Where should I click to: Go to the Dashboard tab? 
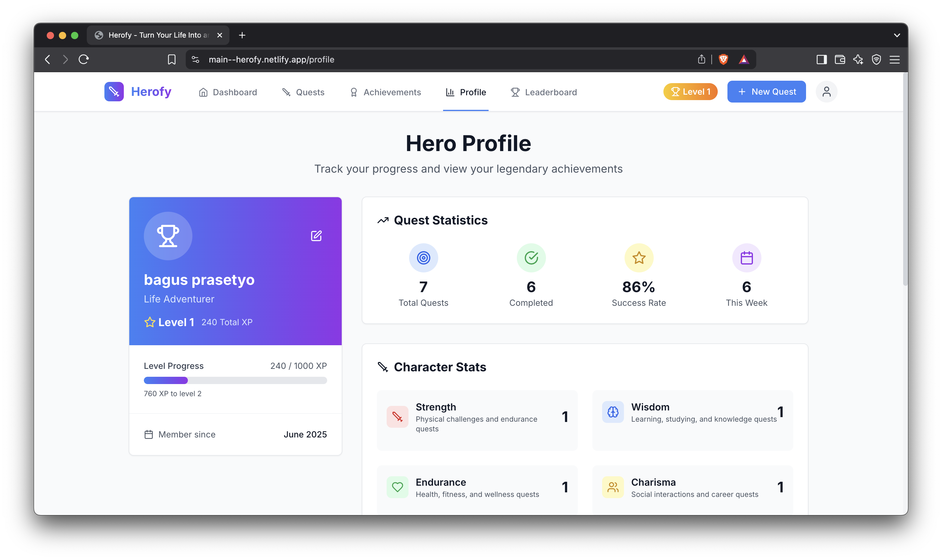[x=228, y=92]
